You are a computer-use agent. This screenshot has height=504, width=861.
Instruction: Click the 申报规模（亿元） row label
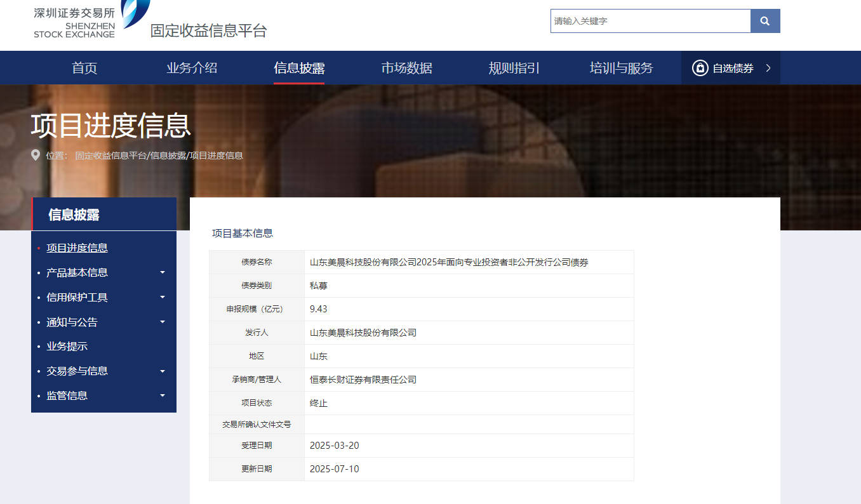pos(257,309)
